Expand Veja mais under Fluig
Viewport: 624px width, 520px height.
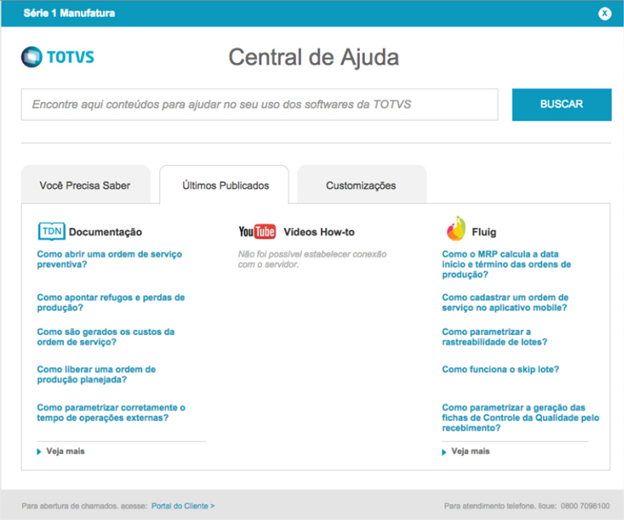point(466,451)
